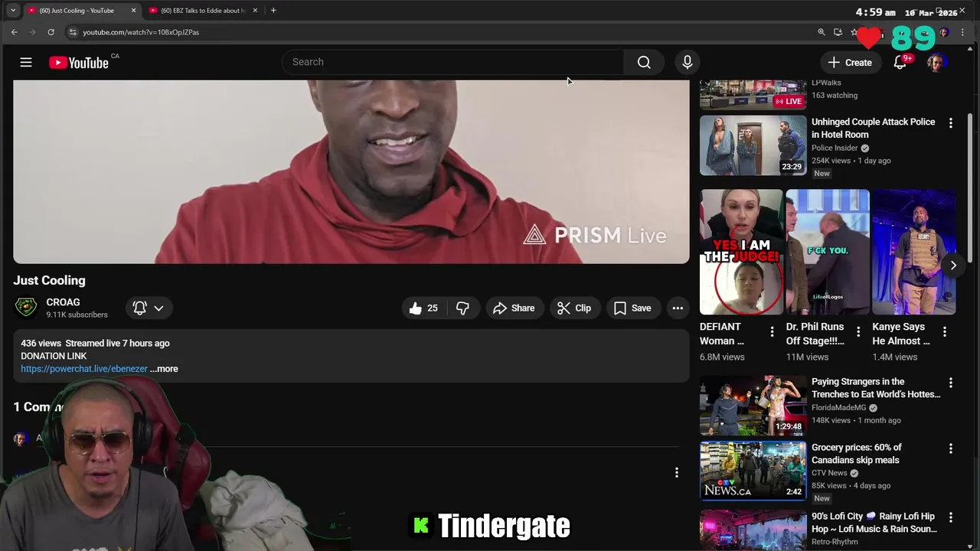
Task: Open the browser three-dot menu
Action: click(x=963, y=32)
